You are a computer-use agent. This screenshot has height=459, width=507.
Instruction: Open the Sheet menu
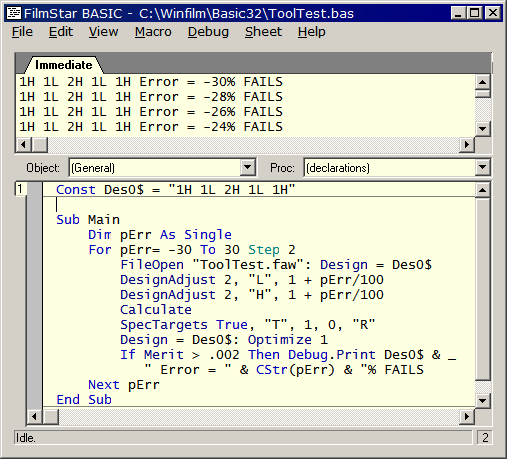point(263,32)
